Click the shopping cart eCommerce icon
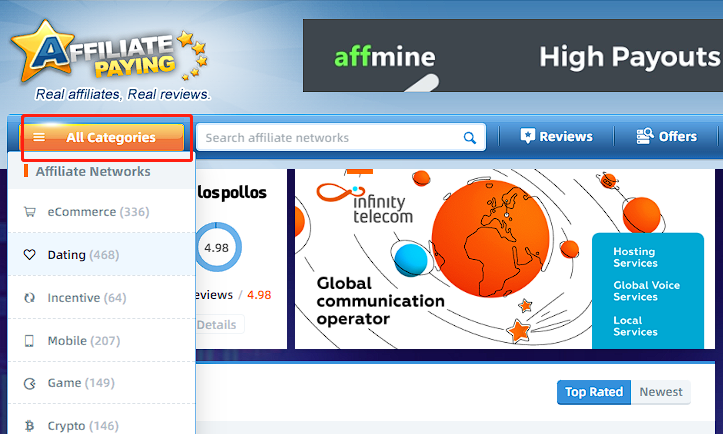This screenshot has height=434, width=723. point(30,212)
